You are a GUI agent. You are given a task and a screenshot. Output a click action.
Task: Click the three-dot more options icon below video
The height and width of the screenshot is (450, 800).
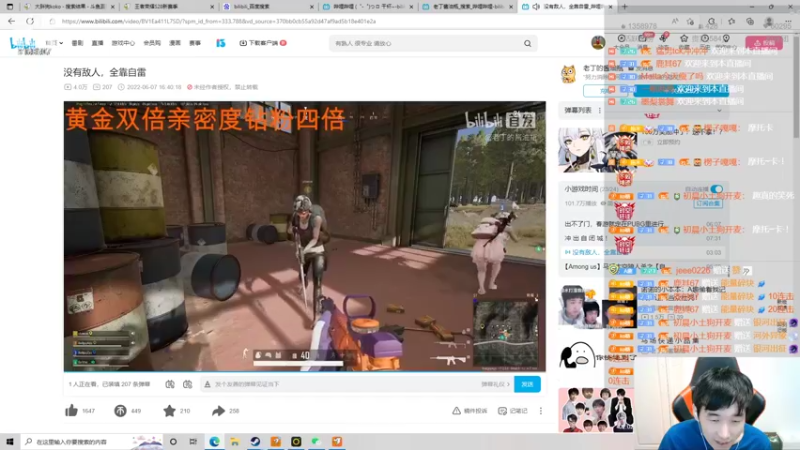[x=540, y=410]
